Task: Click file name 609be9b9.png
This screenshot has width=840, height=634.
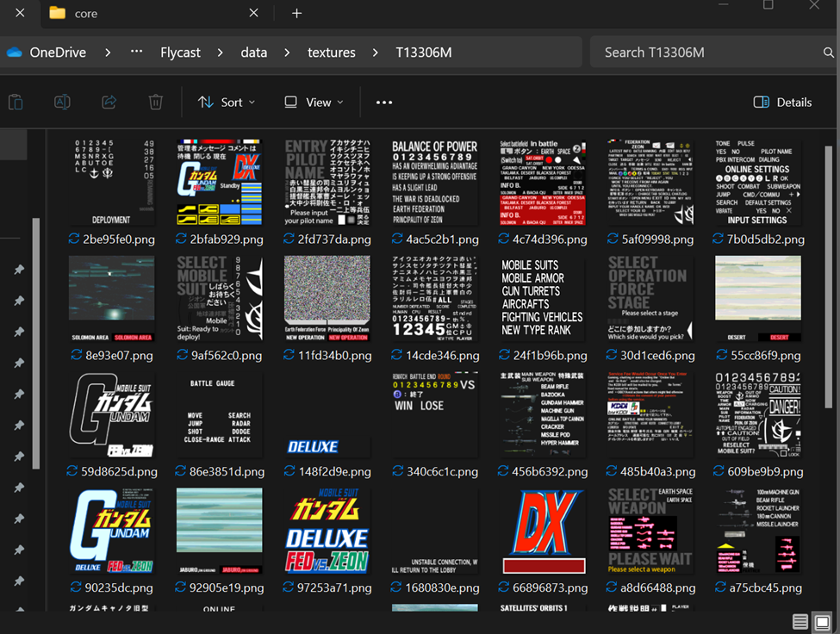Action: click(x=766, y=472)
